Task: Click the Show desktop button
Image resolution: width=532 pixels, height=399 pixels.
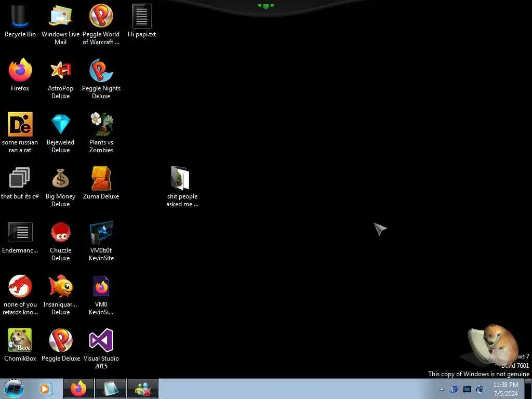Action: click(528, 389)
